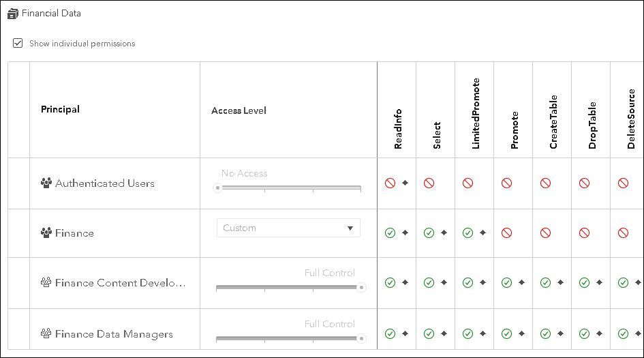
Task: Click the Finance Content Developers principal name
Action: (x=120, y=283)
